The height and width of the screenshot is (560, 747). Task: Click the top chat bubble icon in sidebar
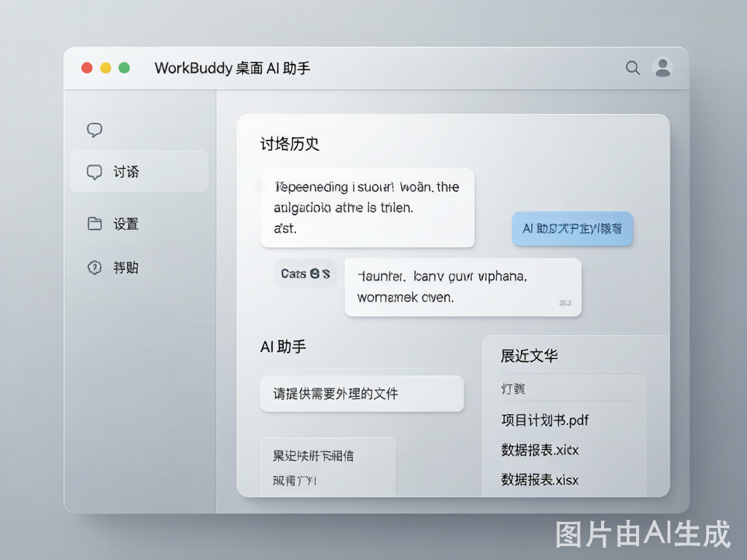click(x=94, y=130)
